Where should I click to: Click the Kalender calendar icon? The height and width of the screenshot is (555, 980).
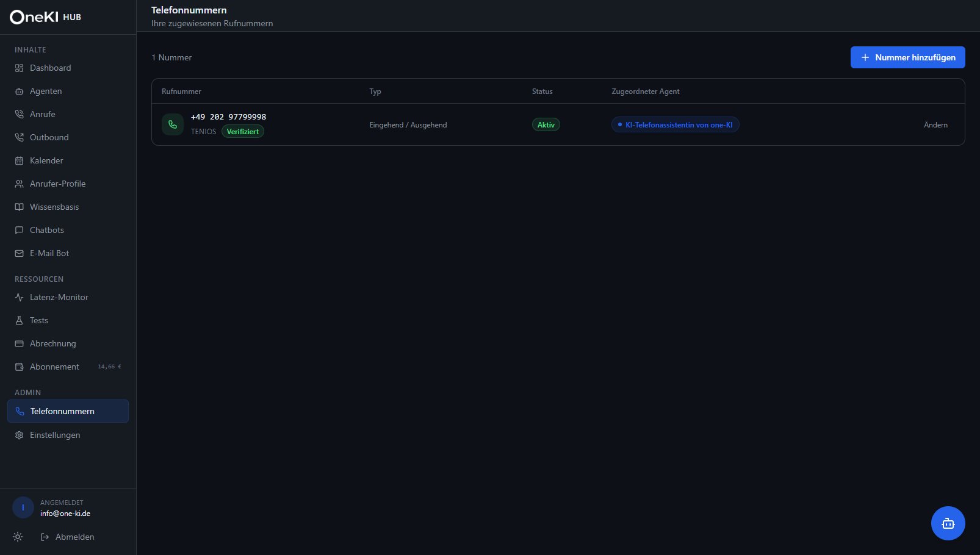click(x=19, y=161)
